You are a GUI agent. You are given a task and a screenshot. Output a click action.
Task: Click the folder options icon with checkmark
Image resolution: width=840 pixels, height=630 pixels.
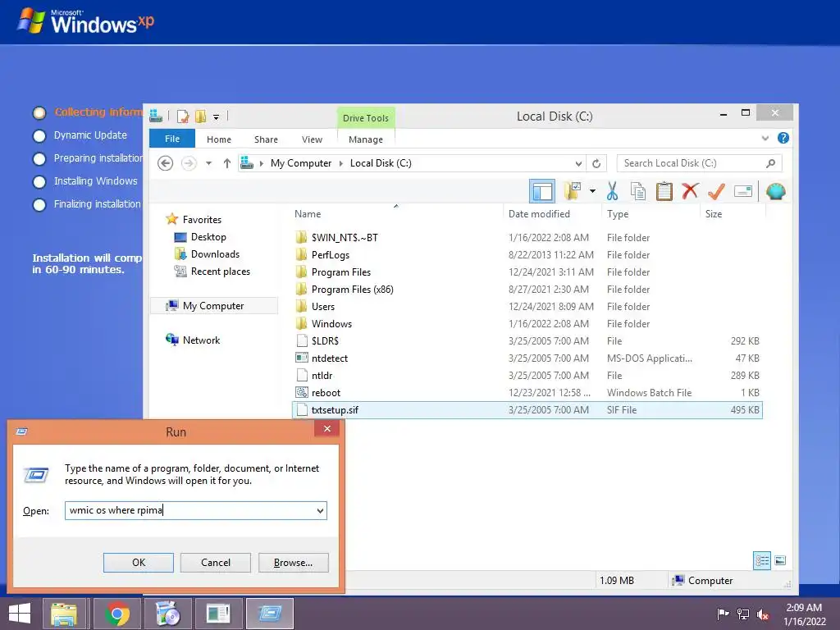click(x=572, y=191)
